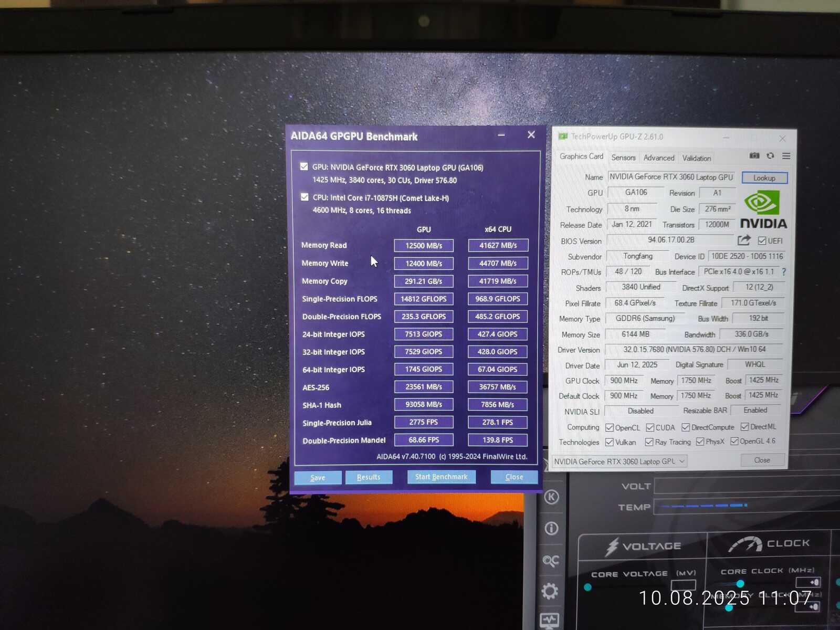
Task: Toggle the OpenCL checkbox
Action: tap(610, 428)
